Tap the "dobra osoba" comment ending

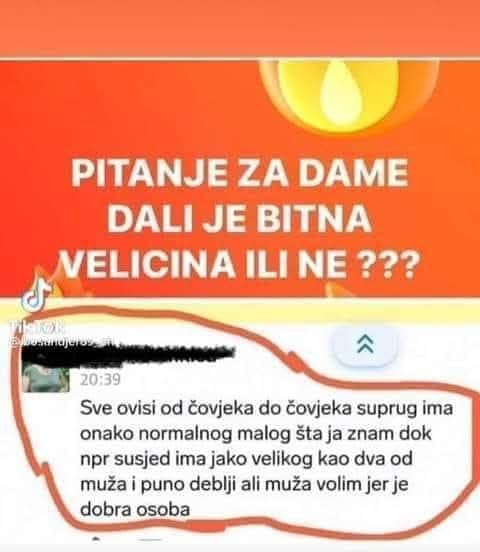point(135,509)
